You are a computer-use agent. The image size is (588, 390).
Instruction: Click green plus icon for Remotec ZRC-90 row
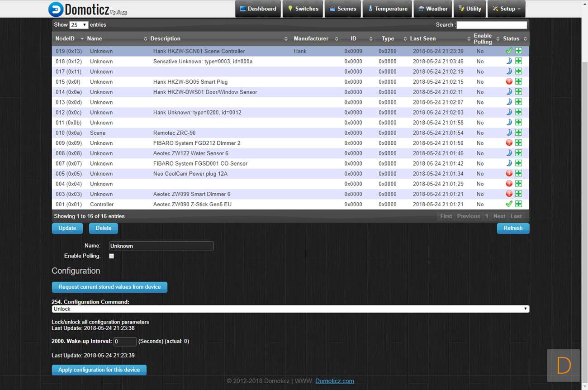[518, 133]
